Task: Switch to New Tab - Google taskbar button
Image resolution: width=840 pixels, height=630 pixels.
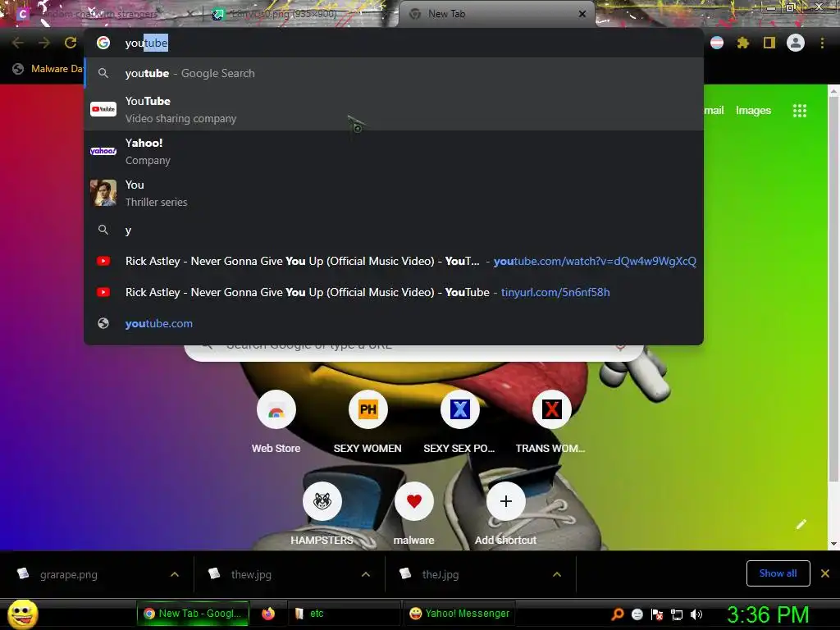Action: click(x=193, y=614)
